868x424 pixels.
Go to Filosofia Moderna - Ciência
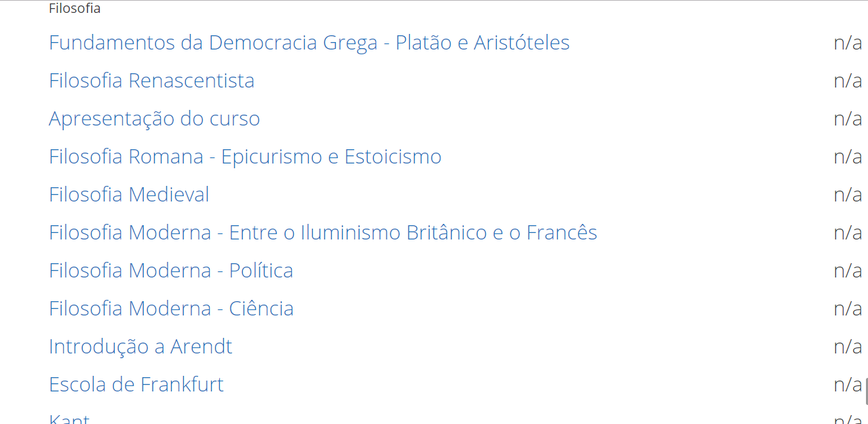(x=171, y=309)
